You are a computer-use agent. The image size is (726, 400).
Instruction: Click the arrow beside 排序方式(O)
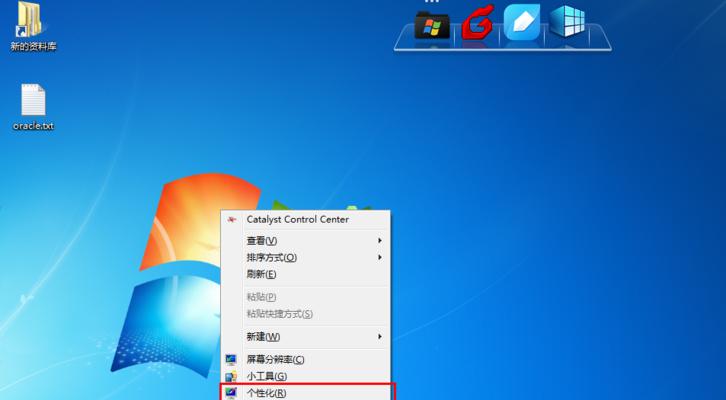click(x=380, y=257)
